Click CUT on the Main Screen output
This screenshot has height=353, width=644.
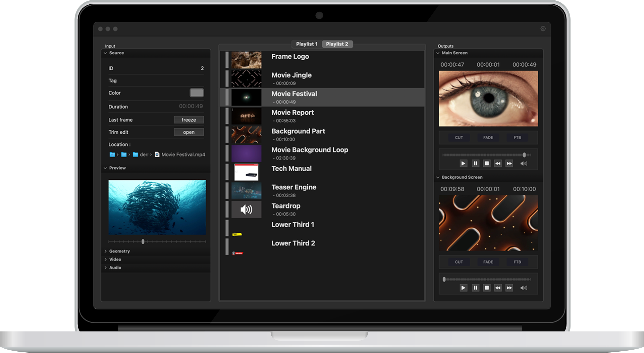click(x=459, y=137)
